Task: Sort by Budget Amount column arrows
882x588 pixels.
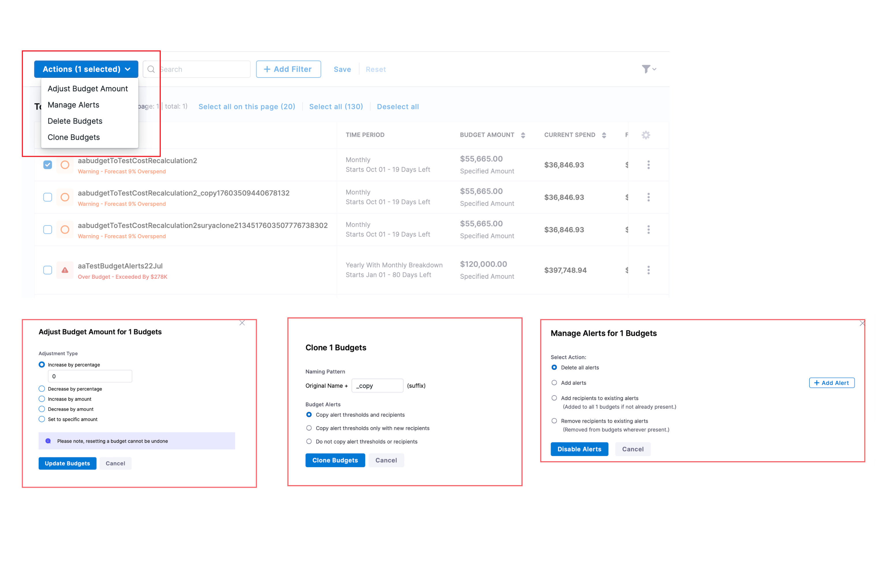Action: 523,135
